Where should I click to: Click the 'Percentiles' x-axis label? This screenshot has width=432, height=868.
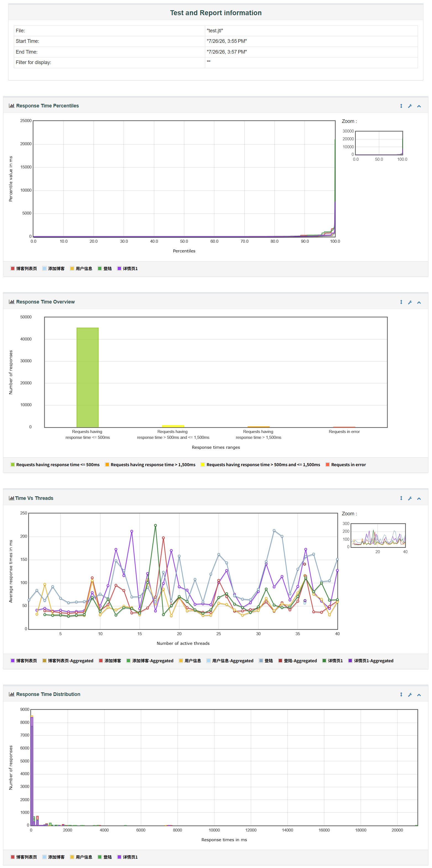(184, 251)
